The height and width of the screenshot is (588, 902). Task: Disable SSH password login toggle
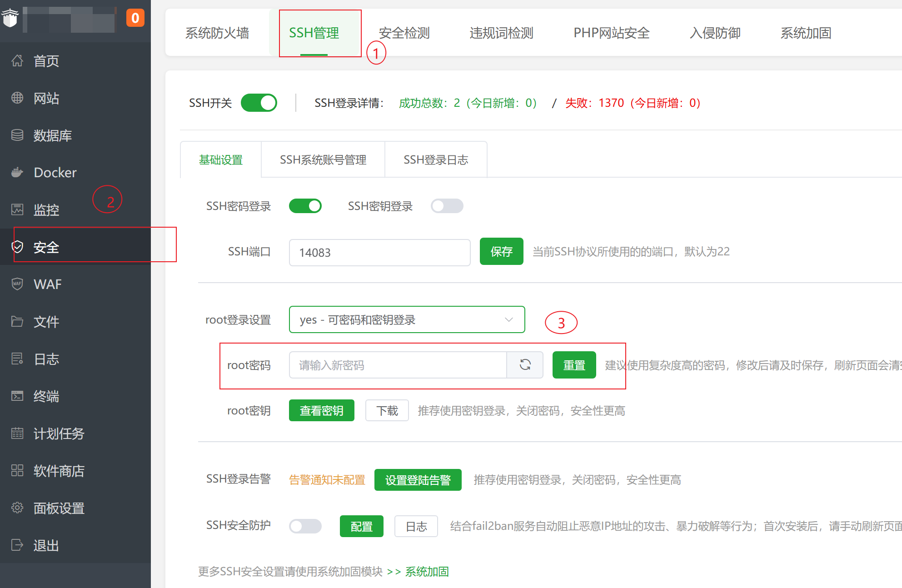click(x=305, y=206)
